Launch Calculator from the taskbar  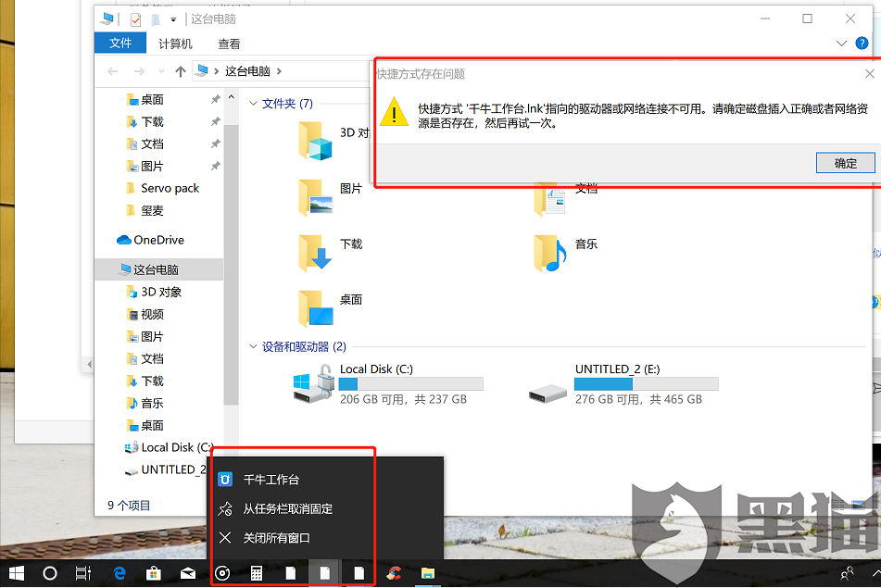point(256,573)
